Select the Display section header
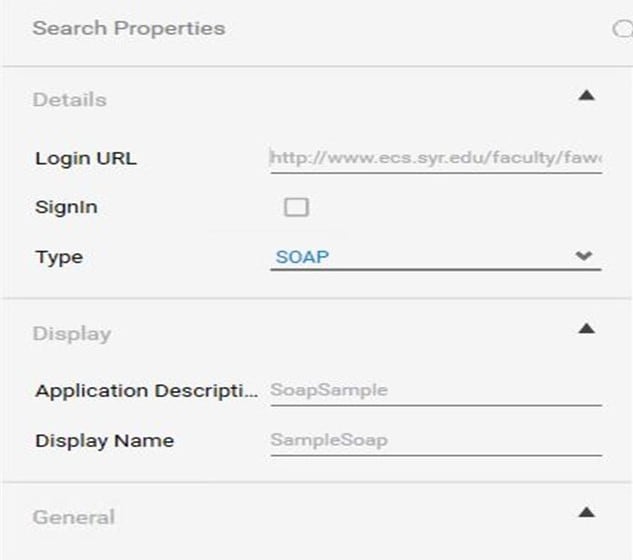This screenshot has height=560, width=633. [72, 333]
